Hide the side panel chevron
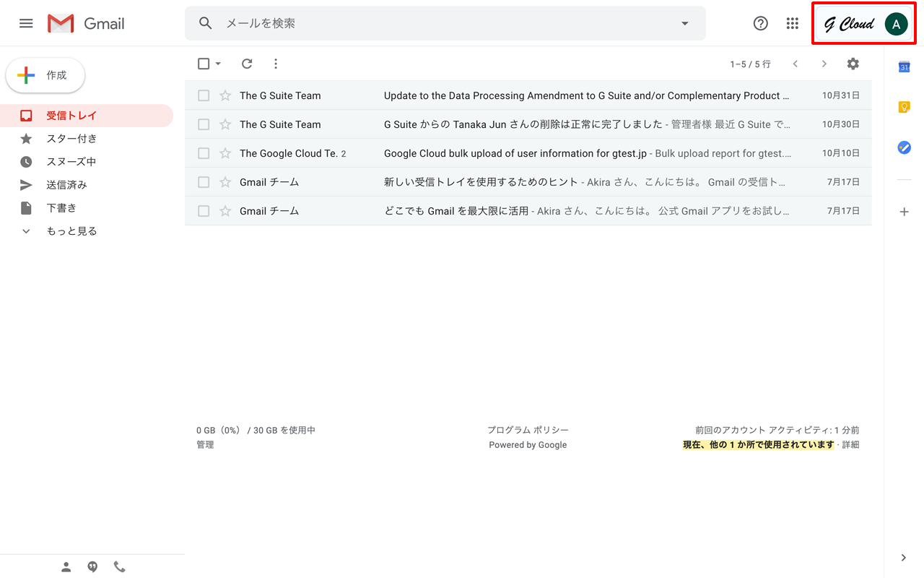924x578 pixels. (x=904, y=558)
